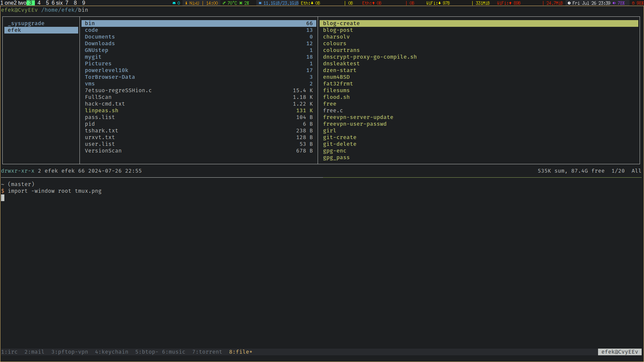Switch to workspace 6 six
The height and width of the screenshot is (362, 644).
tap(57, 3)
